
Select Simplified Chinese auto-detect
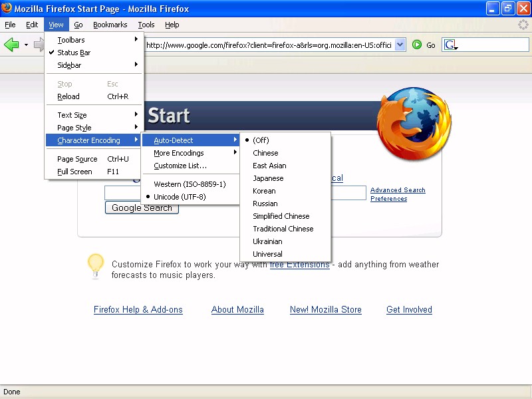click(x=285, y=216)
